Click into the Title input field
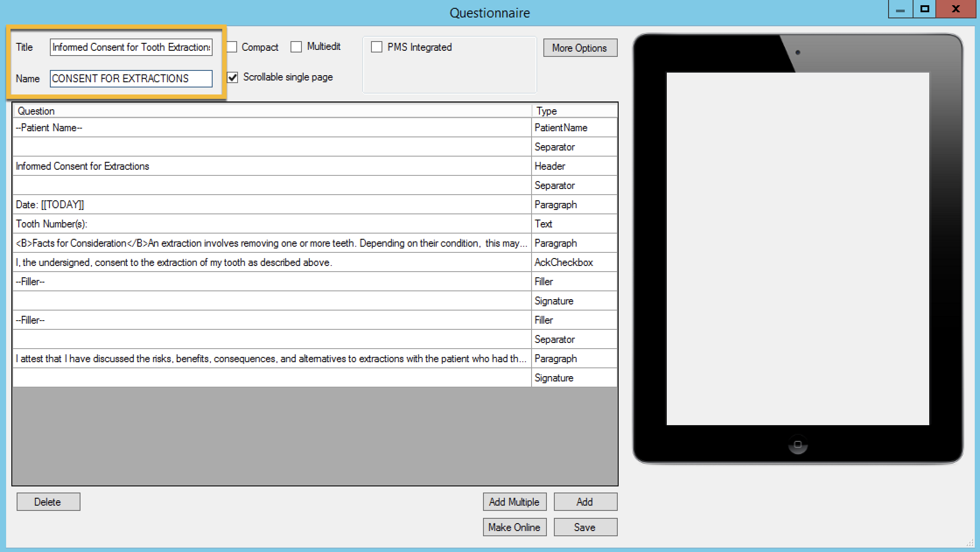Viewport: 980px width, 552px height. 131,47
